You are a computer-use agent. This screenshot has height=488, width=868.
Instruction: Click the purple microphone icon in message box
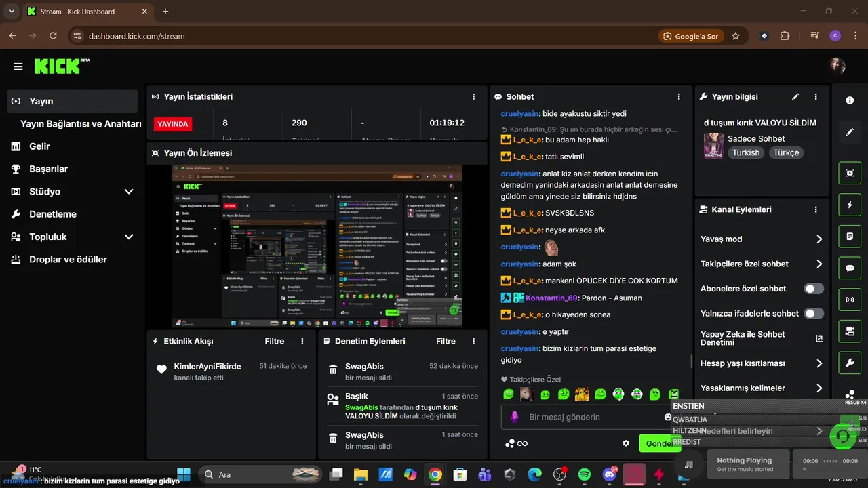[515, 417]
